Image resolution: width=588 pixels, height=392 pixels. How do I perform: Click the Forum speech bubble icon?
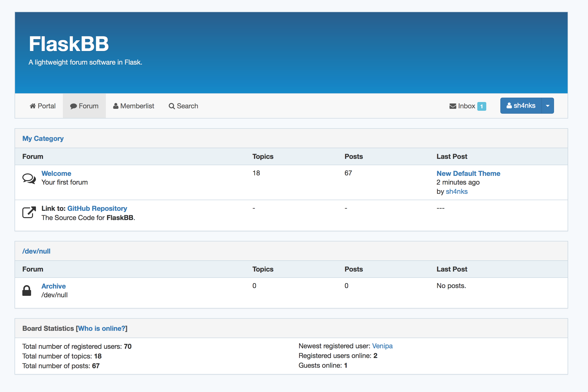(x=73, y=106)
